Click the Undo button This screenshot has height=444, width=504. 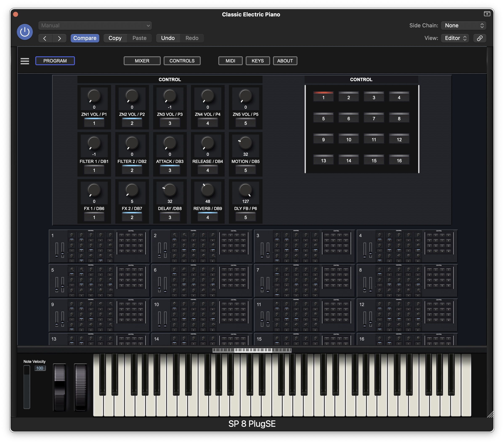click(x=168, y=38)
